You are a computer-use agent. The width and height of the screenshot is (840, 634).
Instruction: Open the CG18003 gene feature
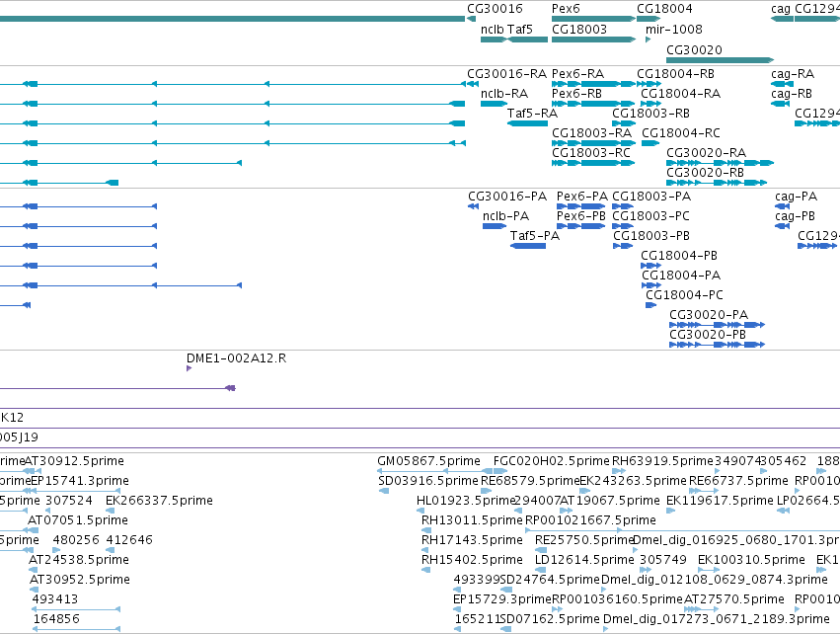pyautogui.click(x=593, y=40)
